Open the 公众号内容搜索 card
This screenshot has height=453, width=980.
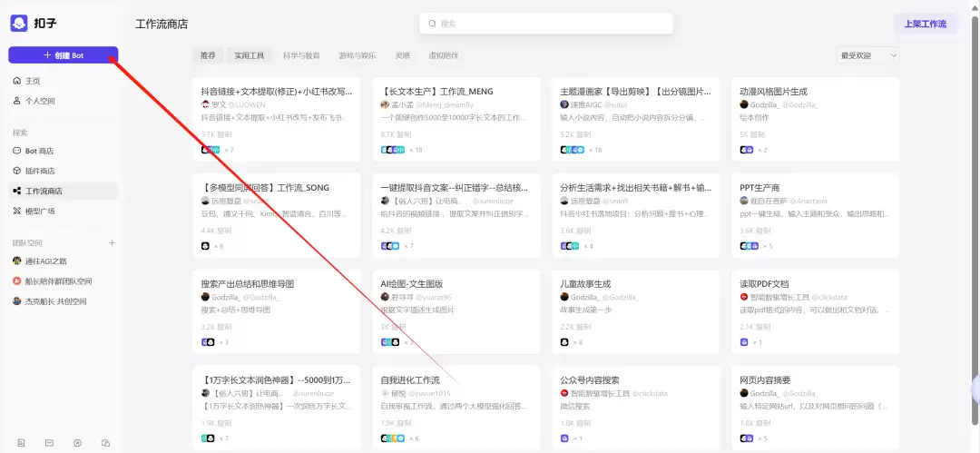[636, 408]
